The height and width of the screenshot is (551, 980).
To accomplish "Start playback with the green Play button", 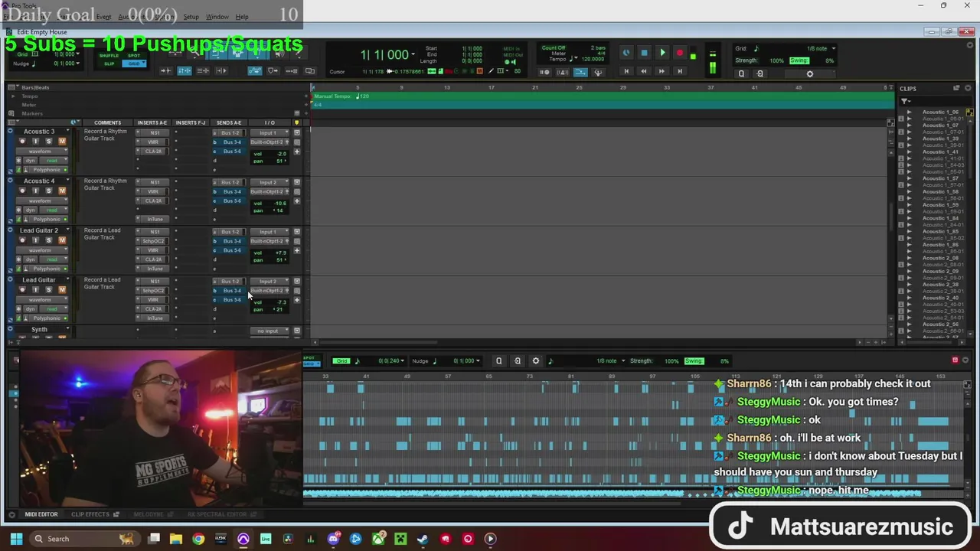I will tap(662, 53).
